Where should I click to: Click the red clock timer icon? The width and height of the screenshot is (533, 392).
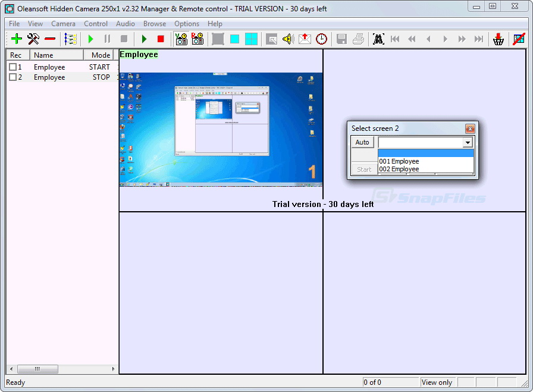click(322, 39)
